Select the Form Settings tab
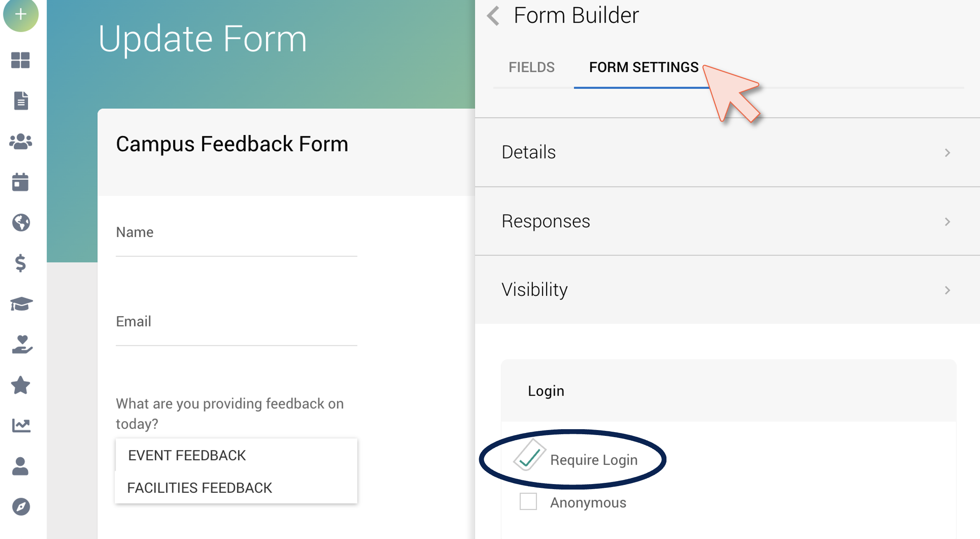This screenshot has height=539, width=980. tap(643, 67)
